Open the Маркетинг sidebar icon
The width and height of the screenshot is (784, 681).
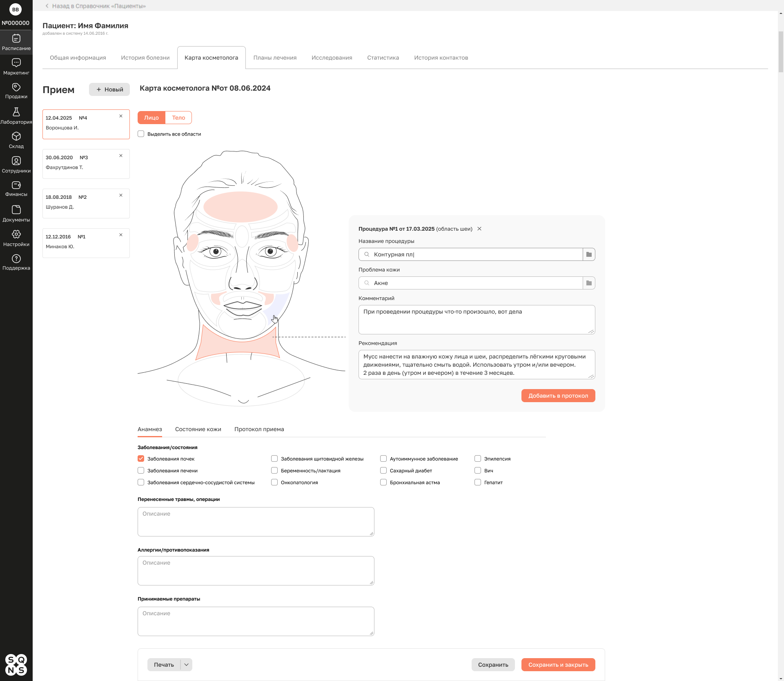click(x=16, y=63)
